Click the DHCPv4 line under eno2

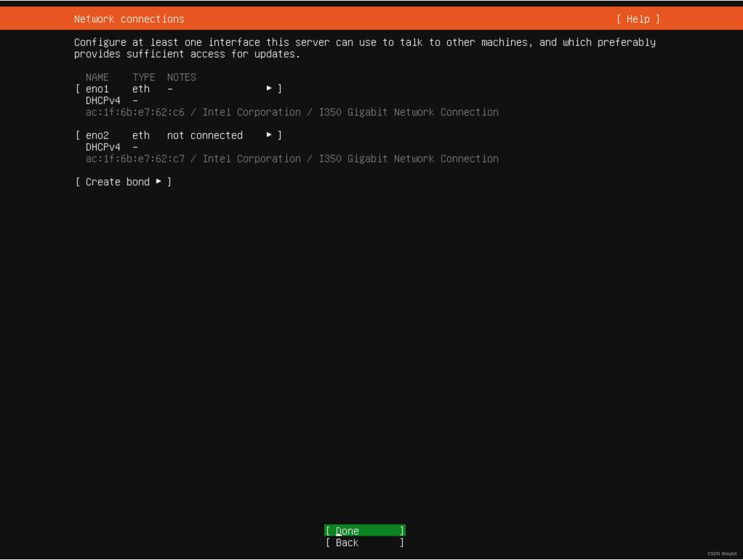pyautogui.click(x=112, y=147)
